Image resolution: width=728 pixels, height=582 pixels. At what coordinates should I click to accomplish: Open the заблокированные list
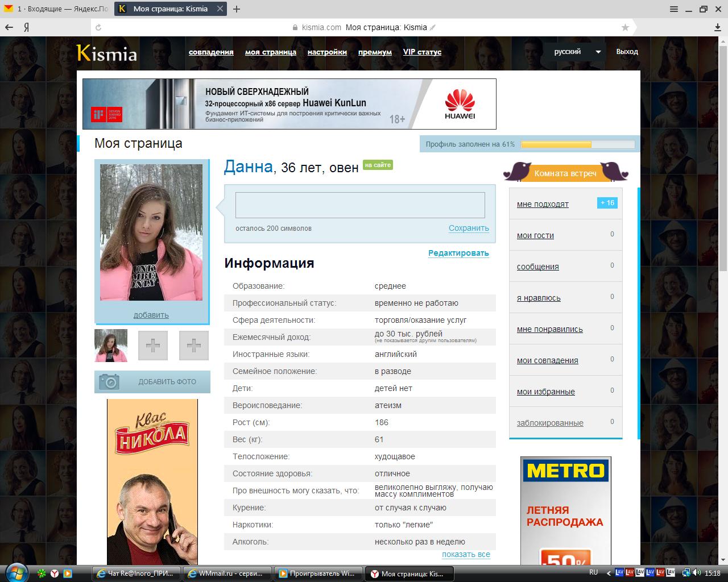click(x=550, y=423)
